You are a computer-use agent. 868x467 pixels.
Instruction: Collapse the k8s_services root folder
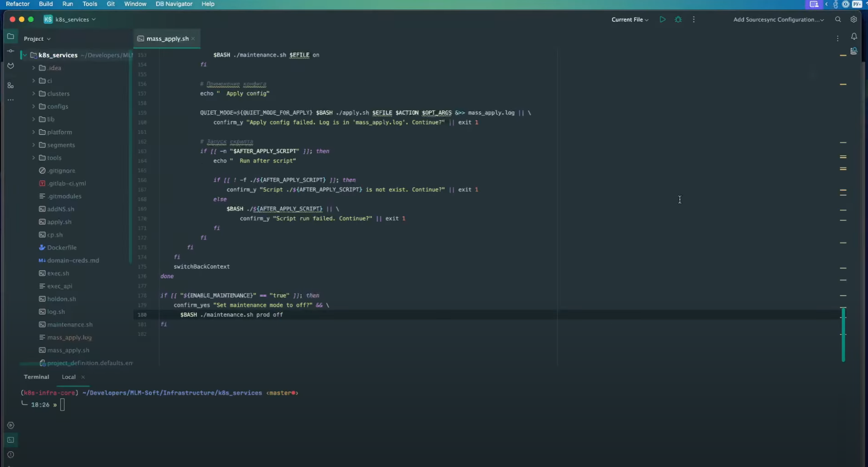[x=25, y=55]
